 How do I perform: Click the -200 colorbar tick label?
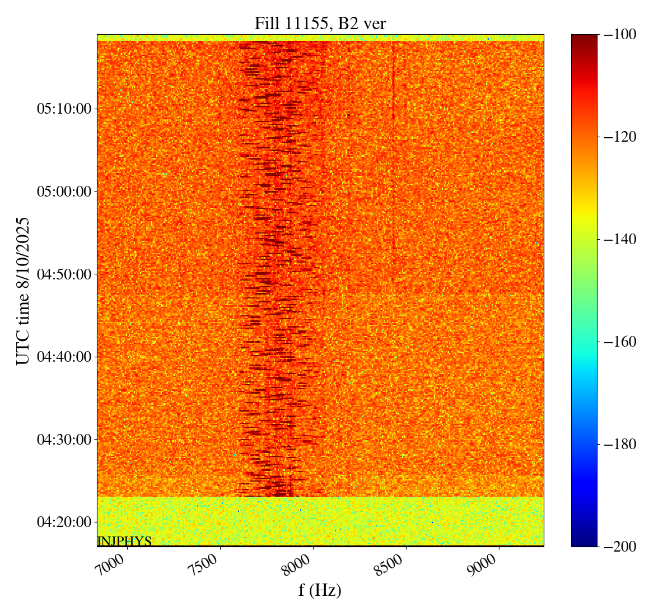pos(620,547)
